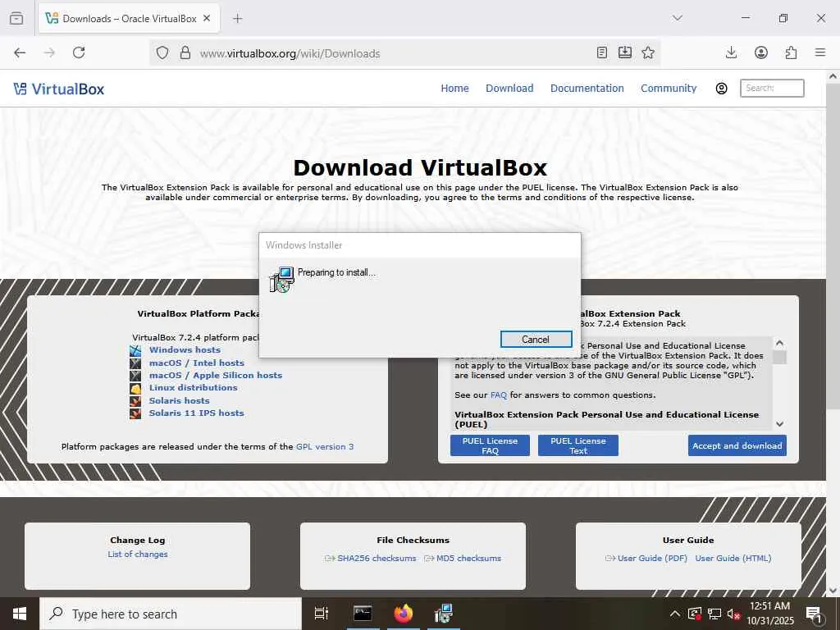The width and height of the screenshot is (840, 630).
Task: Click the PUEL License FAQ button
Action: pyautogui.click(x=490, y=445)
